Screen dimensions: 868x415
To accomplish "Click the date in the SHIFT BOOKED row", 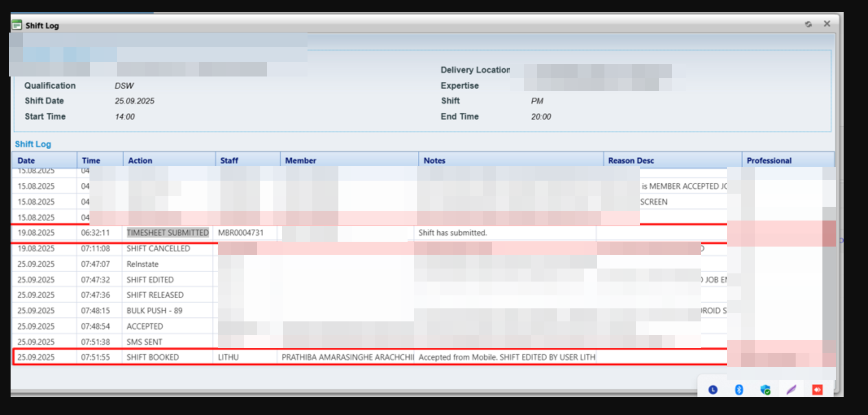I will click(x=36, y=357).
